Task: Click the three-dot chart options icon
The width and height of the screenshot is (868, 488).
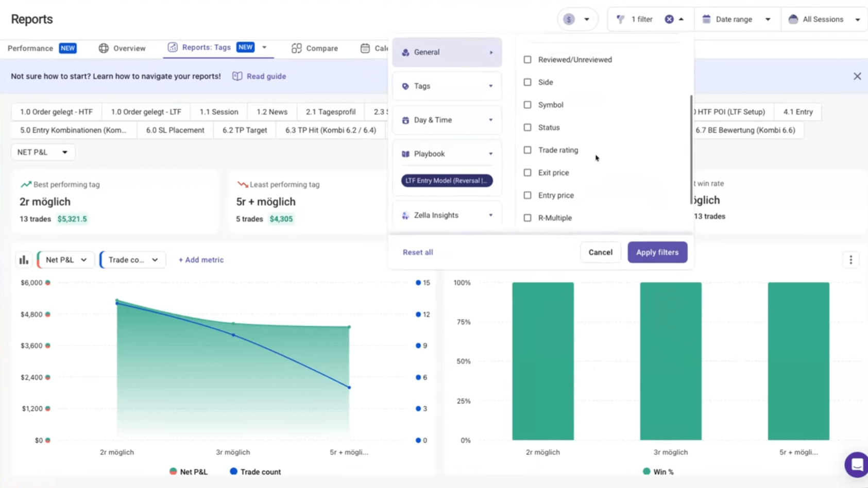Action: (850, 260)
